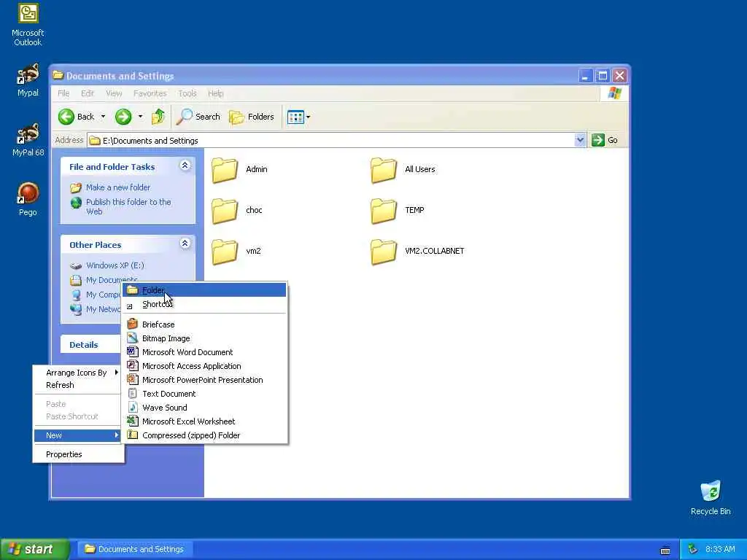Select the All Users folder

(x=403, y=169)
